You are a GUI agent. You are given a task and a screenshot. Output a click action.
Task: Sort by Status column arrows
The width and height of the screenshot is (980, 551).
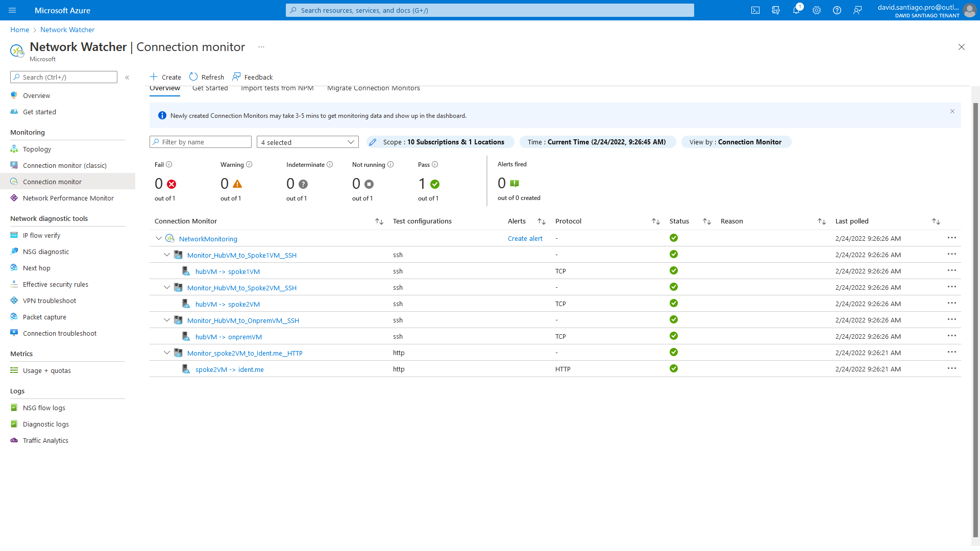(x=707, y=221)
